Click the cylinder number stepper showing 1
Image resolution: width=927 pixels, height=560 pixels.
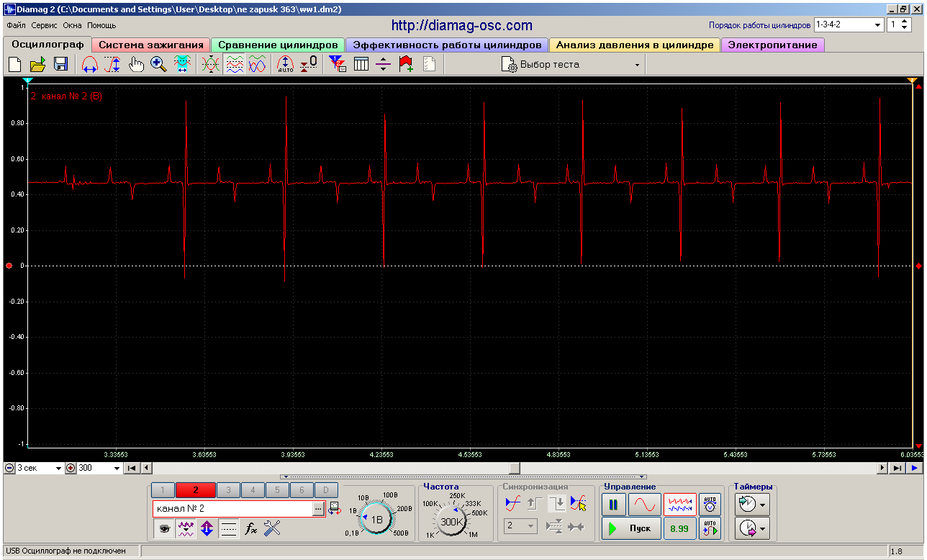[x=900, y=24]
